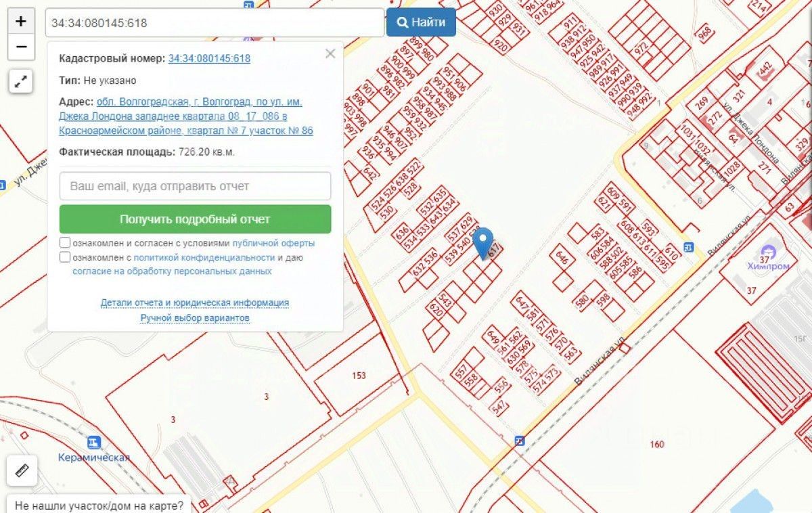Viewport: 812px width, 513px height.
Task: Open the Не нашли участок/дом на карте prompt
Action: 99,505
